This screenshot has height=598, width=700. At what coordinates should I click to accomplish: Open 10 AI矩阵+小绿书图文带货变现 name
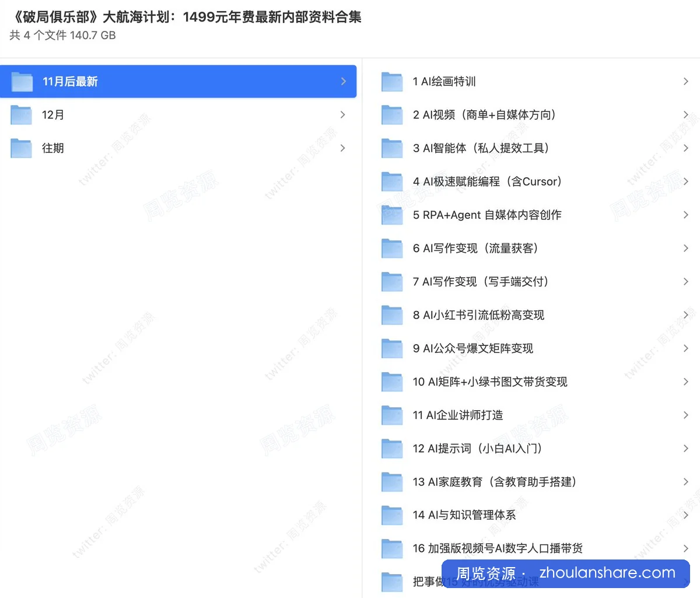coord(490,382)
